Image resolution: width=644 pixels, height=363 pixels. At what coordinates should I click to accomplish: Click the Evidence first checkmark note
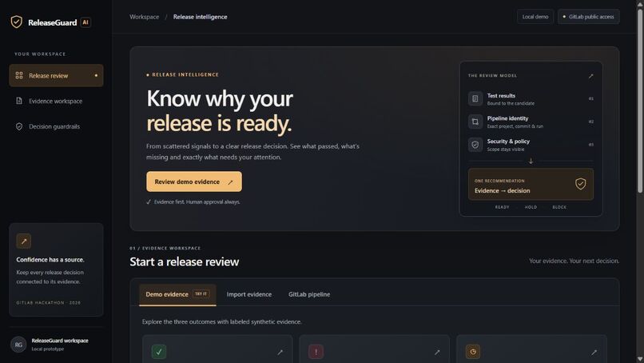click(193, 201)
